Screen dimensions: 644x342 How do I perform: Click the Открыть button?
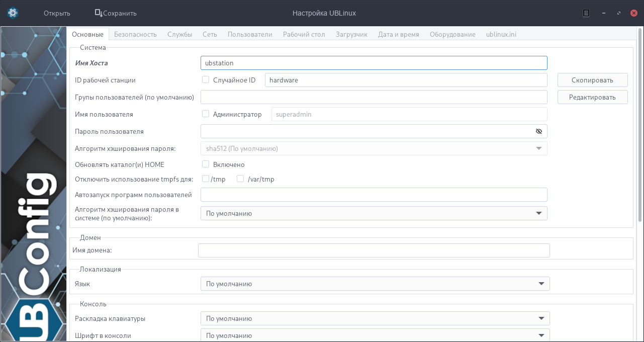coord(57,13)
